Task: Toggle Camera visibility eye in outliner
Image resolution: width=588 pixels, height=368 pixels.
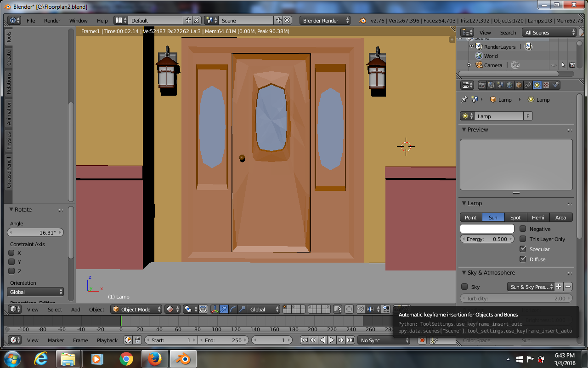Action: click(554, 65)
